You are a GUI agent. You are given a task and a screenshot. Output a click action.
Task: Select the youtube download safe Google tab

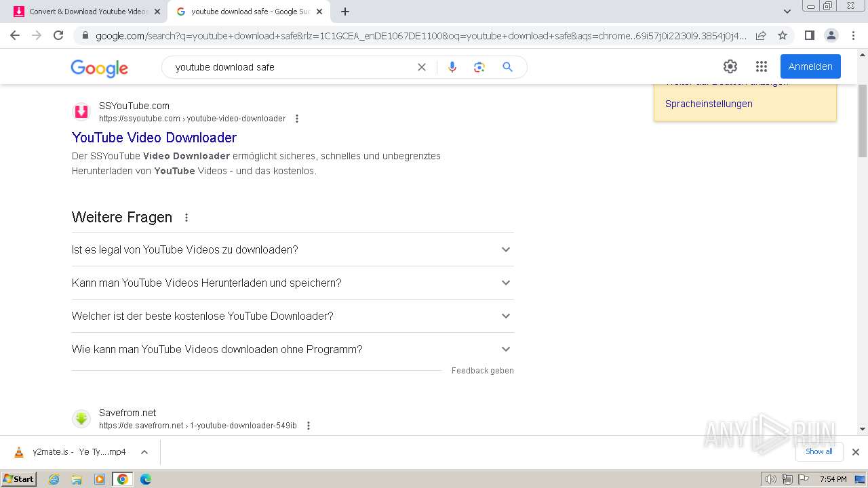coord(249,12)
